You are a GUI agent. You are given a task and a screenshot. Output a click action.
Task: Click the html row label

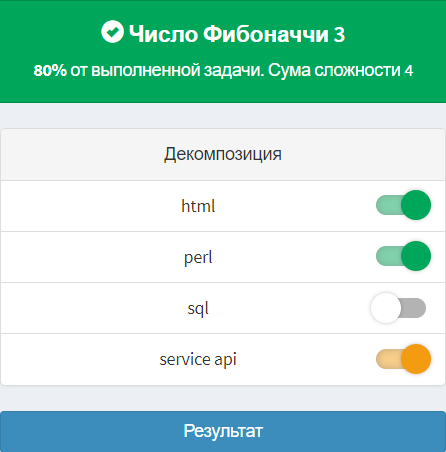(198, 206)
